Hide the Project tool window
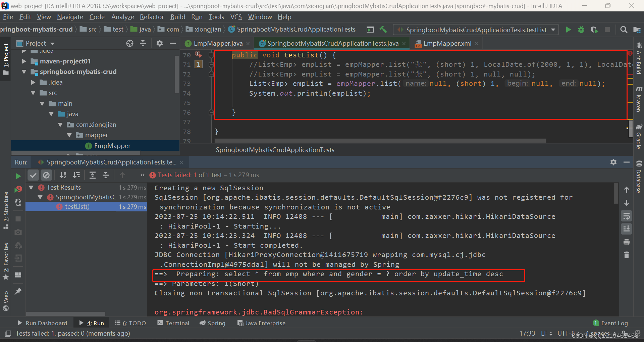The height and width of the screenshot is (342, 644). pyautogui.click(x=173, y=43)
